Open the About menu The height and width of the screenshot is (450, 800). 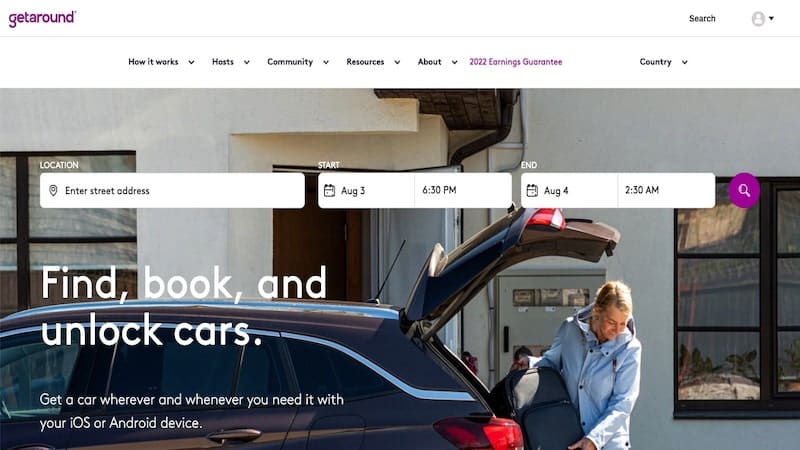click(x=437, y=62)
